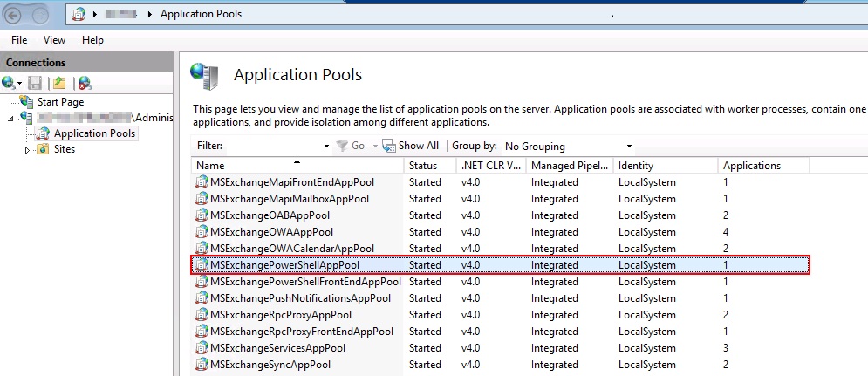Viewport: 868px width, 376px height.
Task: Select Start Page in the tree
Action: [x=61, y=102]
